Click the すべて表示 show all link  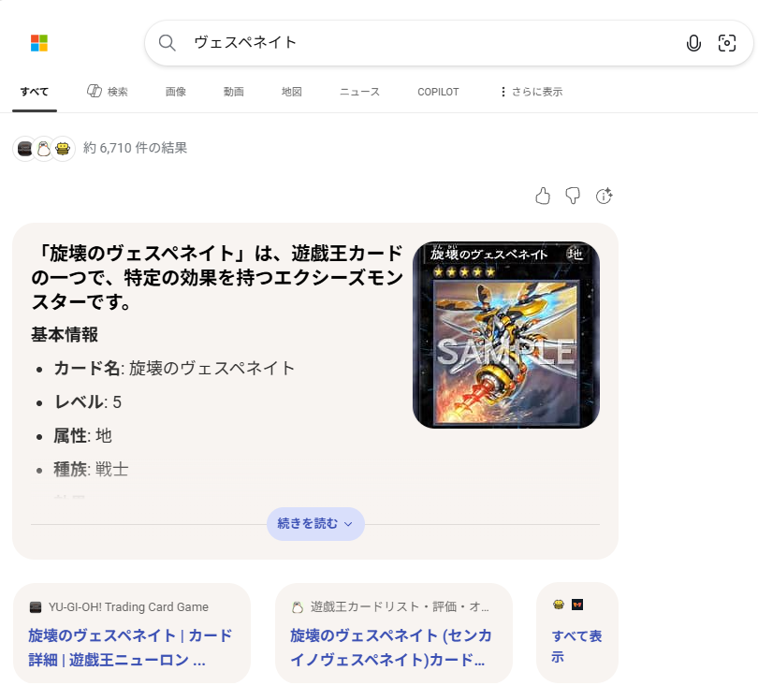click(576, 647)
